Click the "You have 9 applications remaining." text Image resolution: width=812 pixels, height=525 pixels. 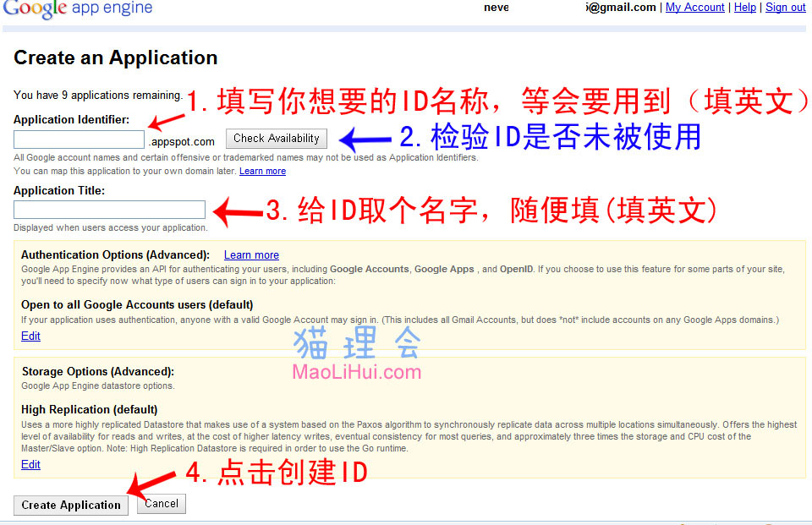click(98, 96)
